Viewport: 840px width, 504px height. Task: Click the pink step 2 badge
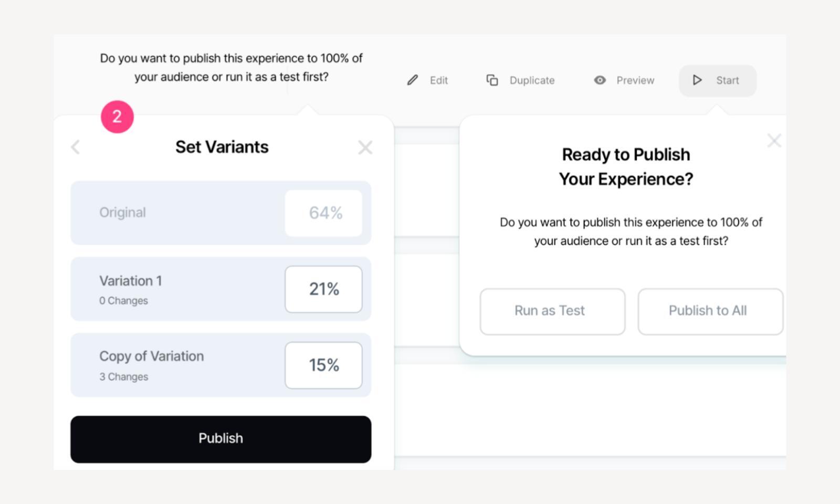pos(117,117)
